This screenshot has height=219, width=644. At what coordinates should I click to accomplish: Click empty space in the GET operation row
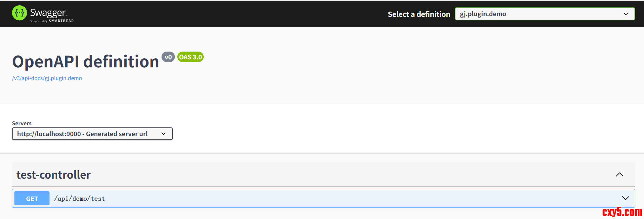[351, 199]
